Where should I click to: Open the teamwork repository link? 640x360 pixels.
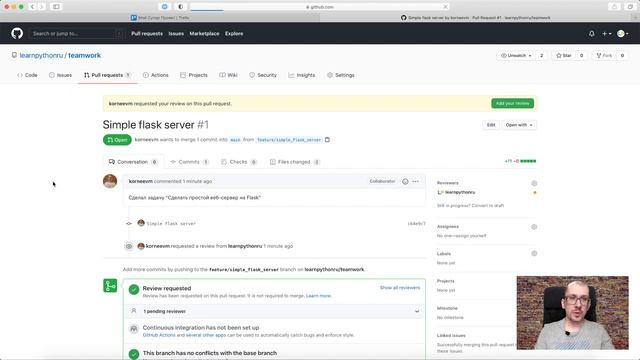click(x=84, y=55)
